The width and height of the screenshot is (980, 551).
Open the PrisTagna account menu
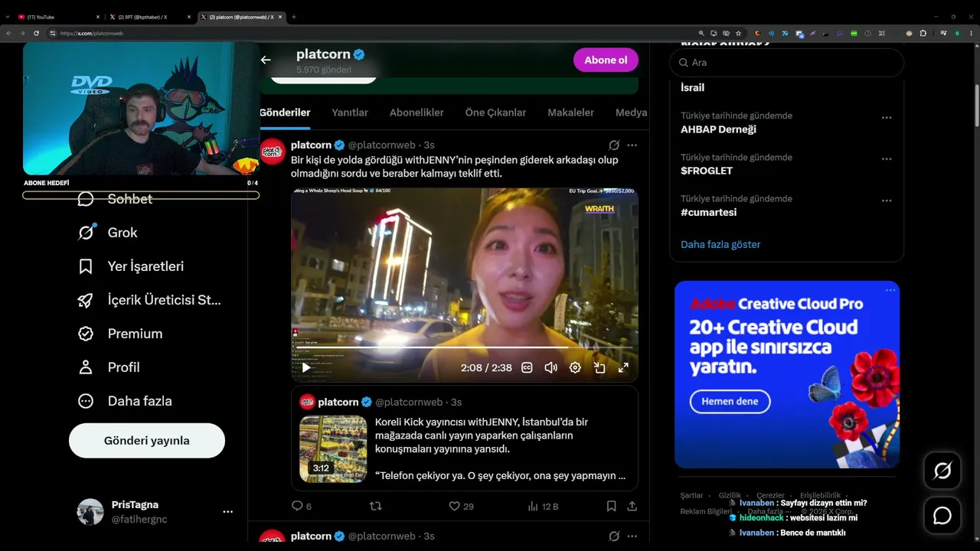(227, 511)
